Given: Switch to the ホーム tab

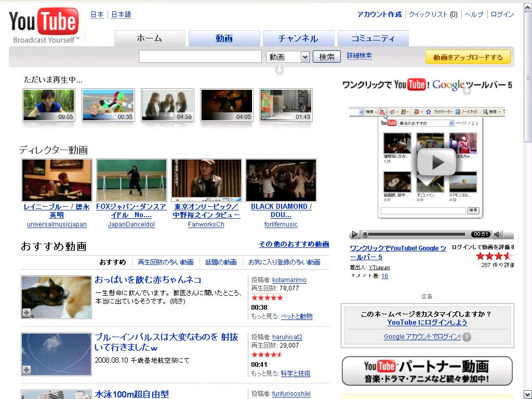Looking at the screenshot, I should [150, 38].
